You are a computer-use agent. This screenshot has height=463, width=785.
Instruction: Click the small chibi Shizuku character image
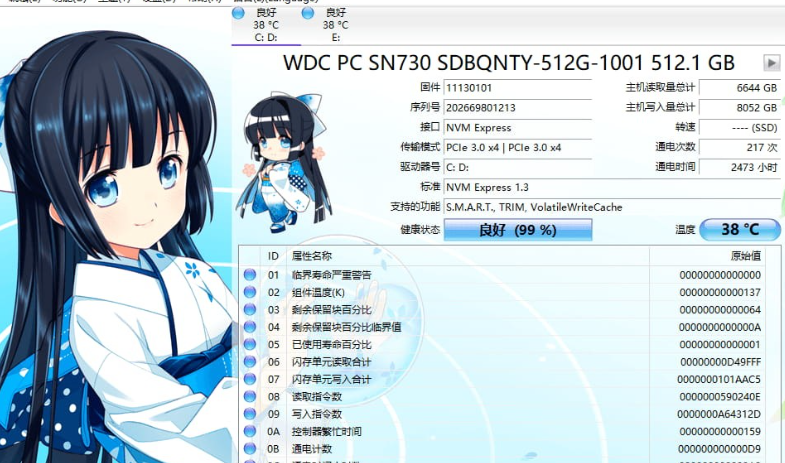[283, 163]
